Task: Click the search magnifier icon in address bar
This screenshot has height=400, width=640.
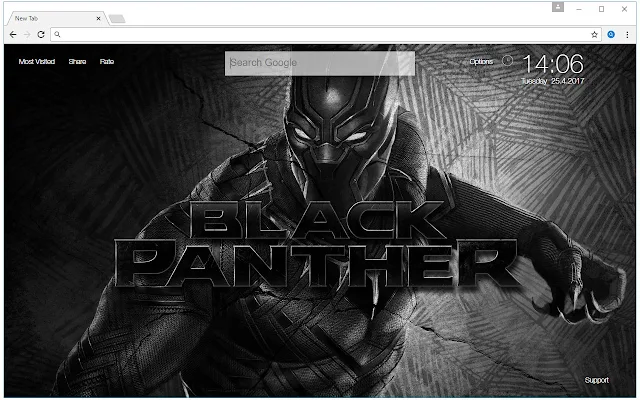Action: (x=58, y=35)
